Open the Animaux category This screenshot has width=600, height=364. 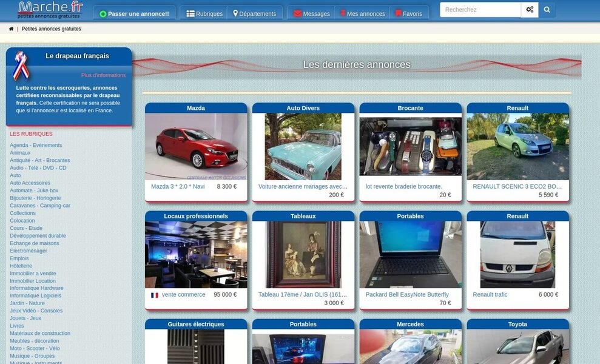(x=20, y=153)
